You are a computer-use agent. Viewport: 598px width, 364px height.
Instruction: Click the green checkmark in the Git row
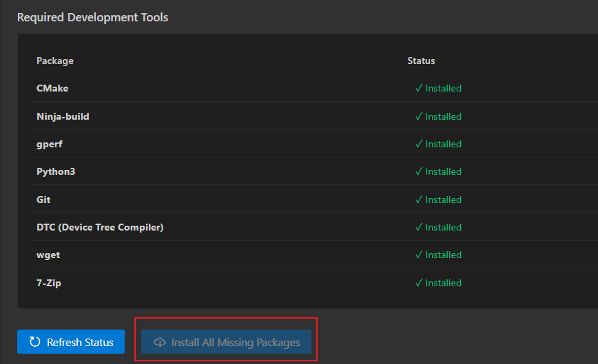[418, 200]
